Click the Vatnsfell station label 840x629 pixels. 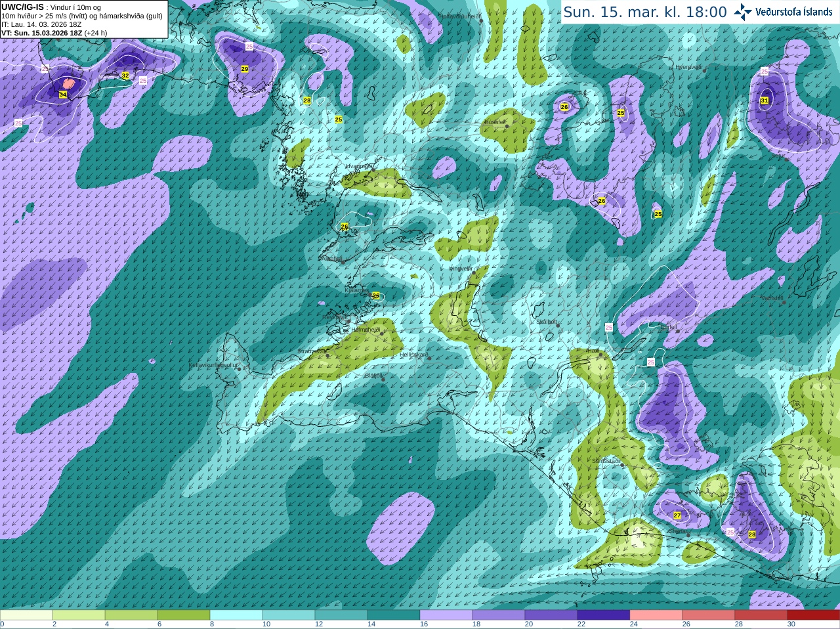[772, 298]
